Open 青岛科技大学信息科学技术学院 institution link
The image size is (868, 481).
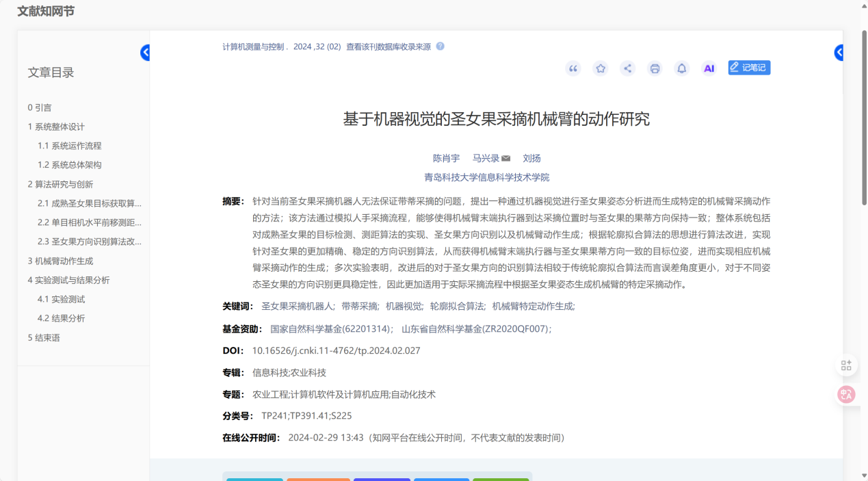point(486,177)
